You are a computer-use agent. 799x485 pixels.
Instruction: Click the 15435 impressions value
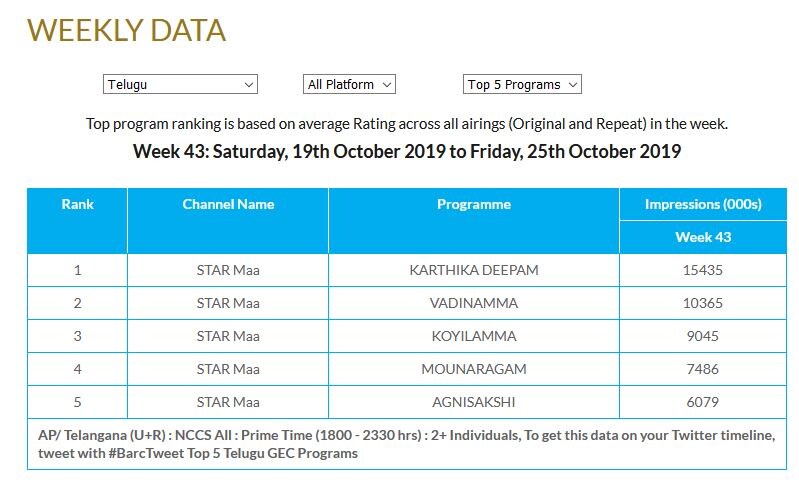703,270
